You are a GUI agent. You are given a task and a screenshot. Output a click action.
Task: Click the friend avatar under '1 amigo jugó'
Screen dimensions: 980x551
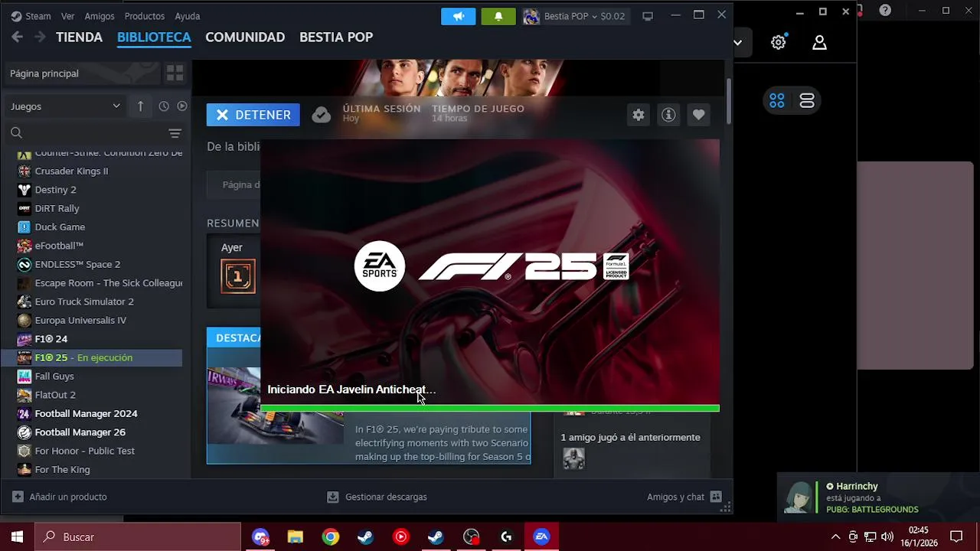(x=573, y=458)
